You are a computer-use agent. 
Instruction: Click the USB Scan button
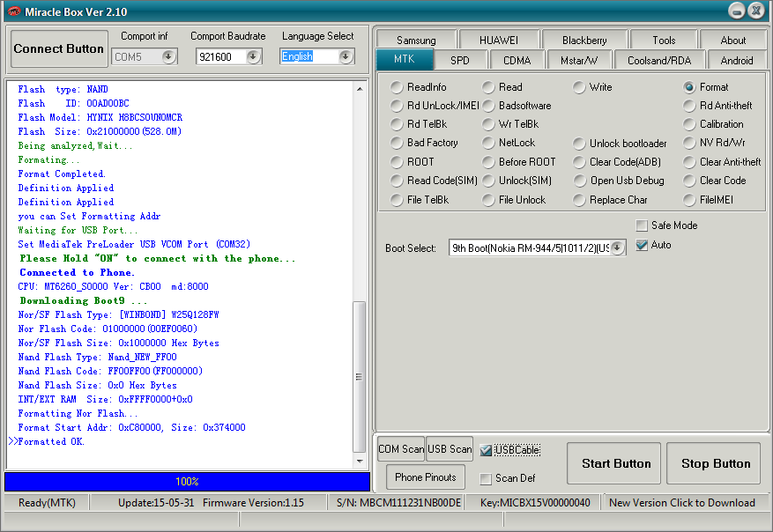(450, 449)
